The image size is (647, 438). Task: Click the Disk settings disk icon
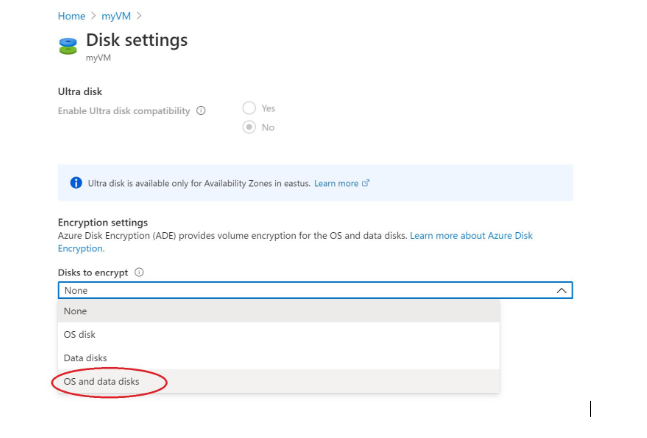tap(68, 46)
